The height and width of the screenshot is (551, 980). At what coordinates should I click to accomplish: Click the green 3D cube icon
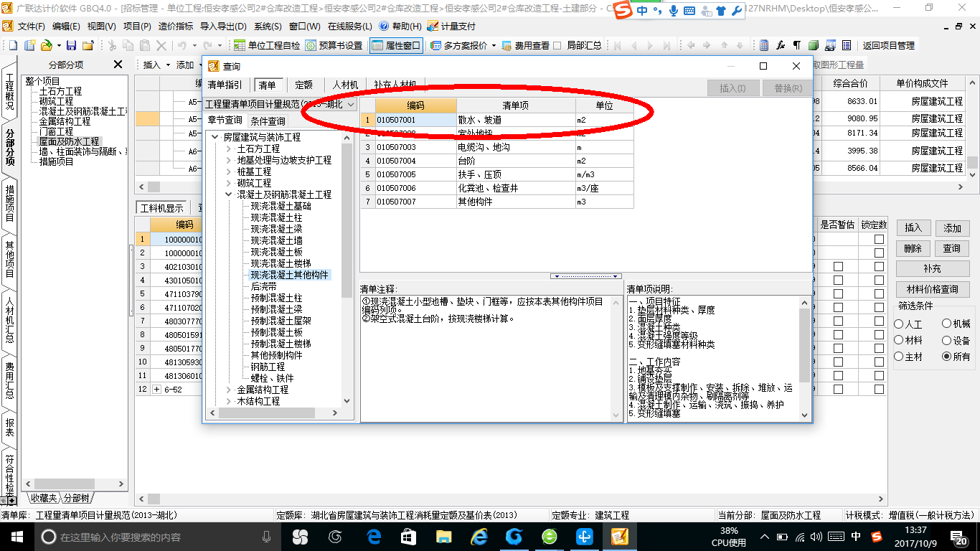[x=814, y=45]
